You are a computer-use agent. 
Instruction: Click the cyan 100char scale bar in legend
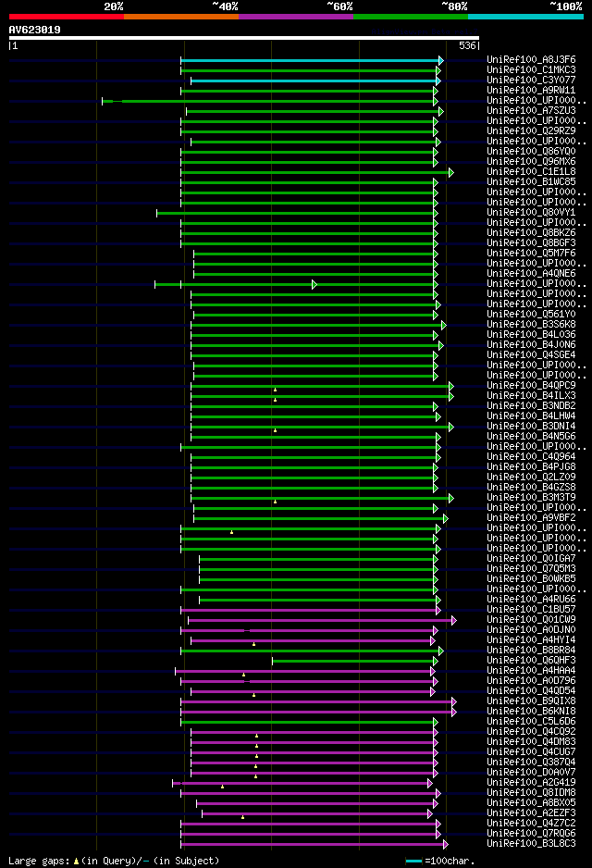click(x=413, y=861)
